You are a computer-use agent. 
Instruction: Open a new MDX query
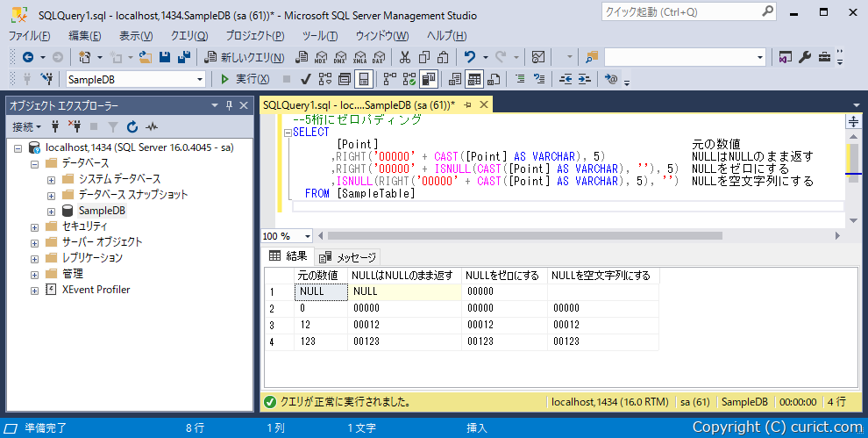(321, 57)
